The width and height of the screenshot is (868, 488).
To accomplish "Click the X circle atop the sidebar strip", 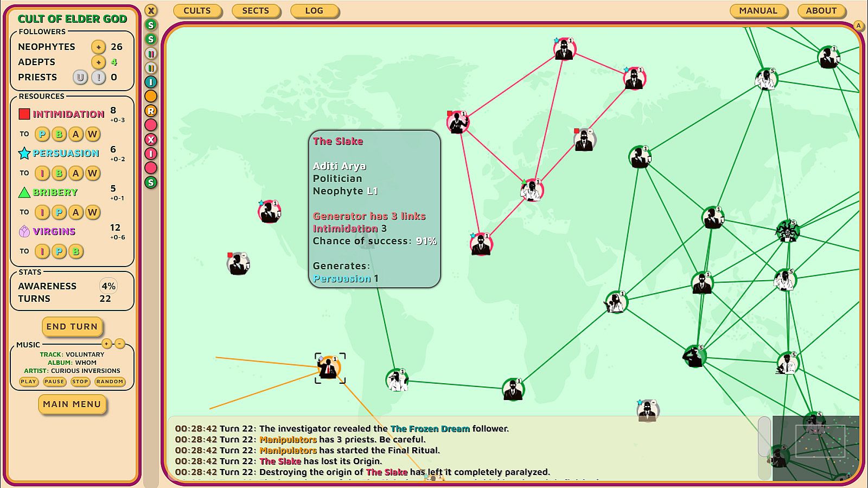I will point(151,10).
